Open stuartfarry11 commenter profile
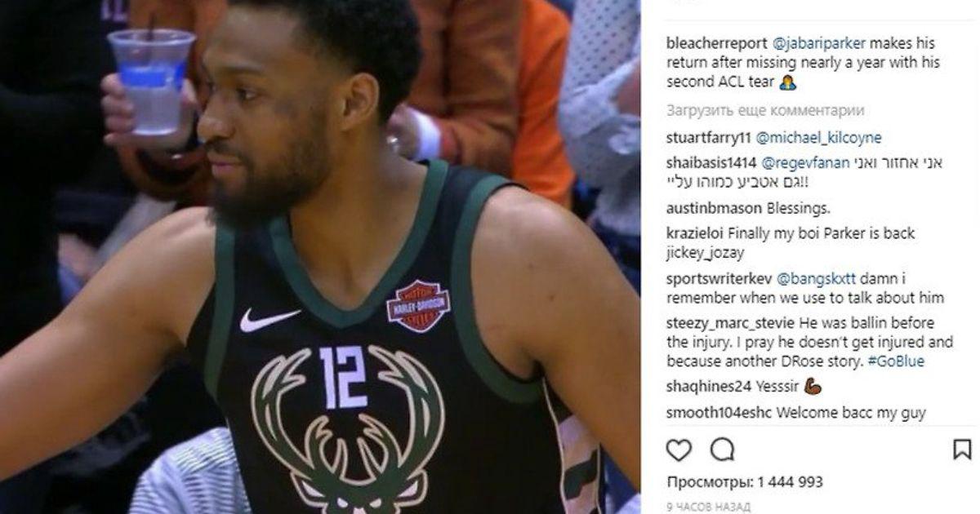This screenshot has height=514, width=980. tap(709, 138)
